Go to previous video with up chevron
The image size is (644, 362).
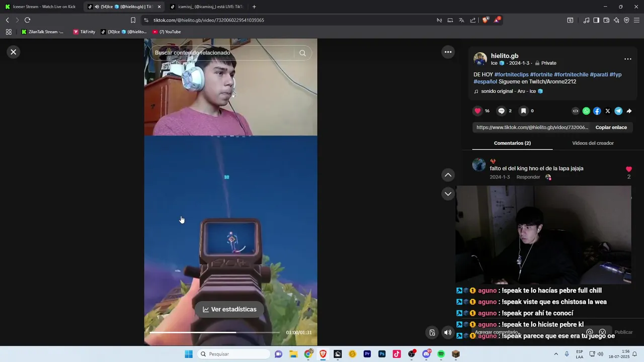(x=448, y=175)
